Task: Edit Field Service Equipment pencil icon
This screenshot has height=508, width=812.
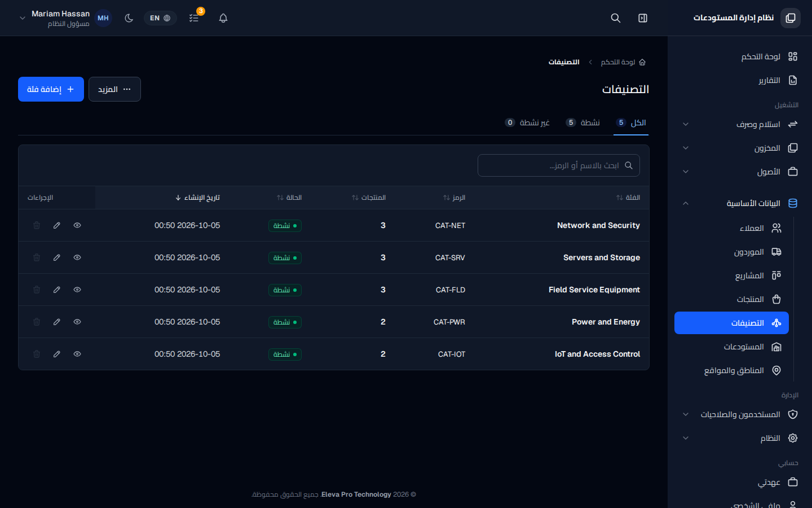Action: pyautogui.click(x=57, y=290)
